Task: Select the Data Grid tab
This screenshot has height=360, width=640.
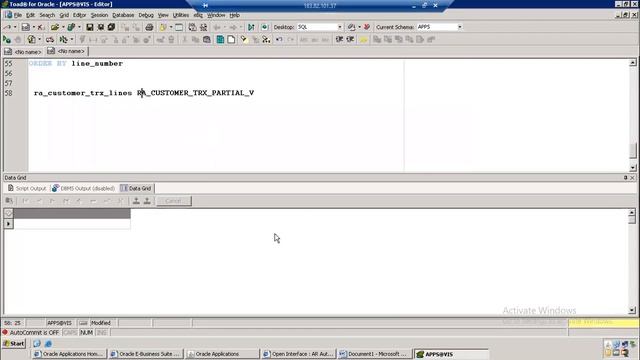Action: pos(136,188)
